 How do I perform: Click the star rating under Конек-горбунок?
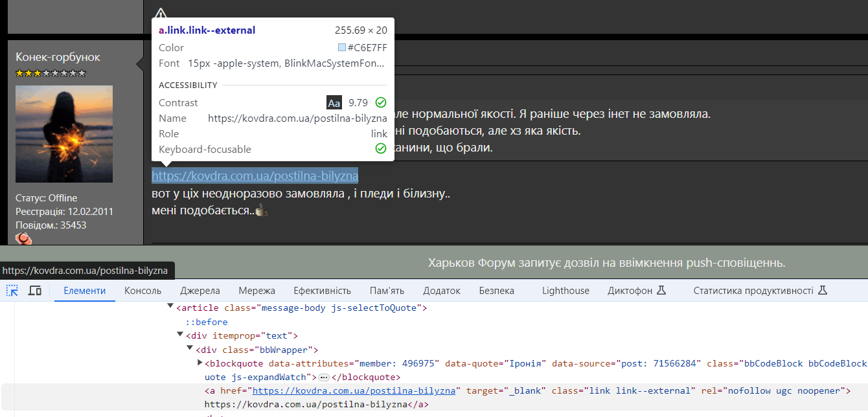click(51, 74)
